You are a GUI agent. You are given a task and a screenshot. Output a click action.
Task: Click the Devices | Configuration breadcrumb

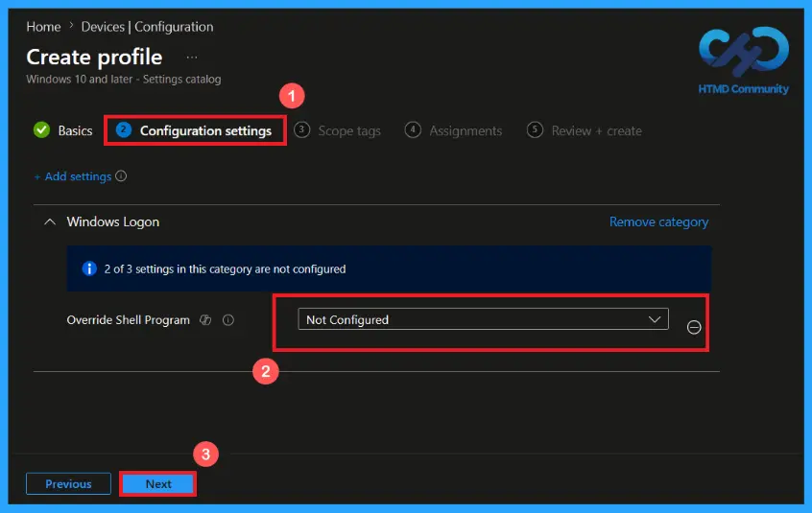coord(147,27)
